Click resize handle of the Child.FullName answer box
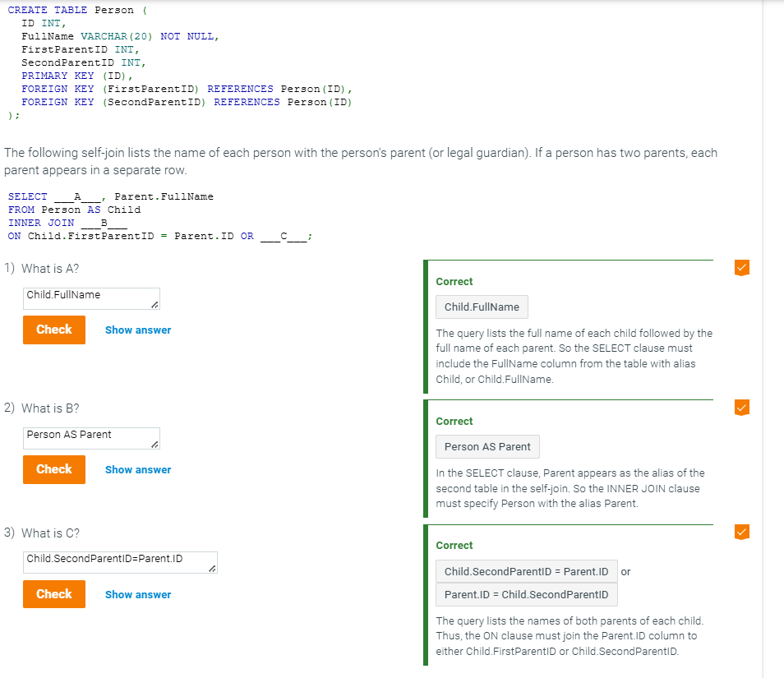This screenshot has width=784, height=678. pos(154,304)
